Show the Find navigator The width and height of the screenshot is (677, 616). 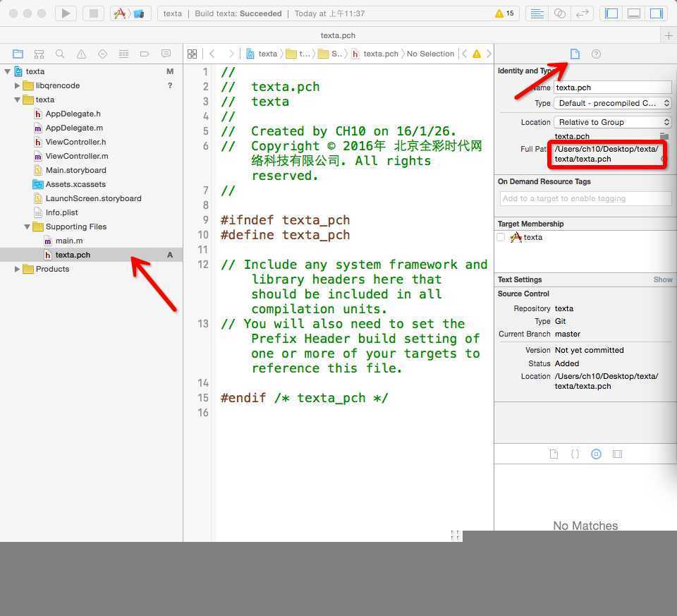pyautogui.click(x=60, y=54)
